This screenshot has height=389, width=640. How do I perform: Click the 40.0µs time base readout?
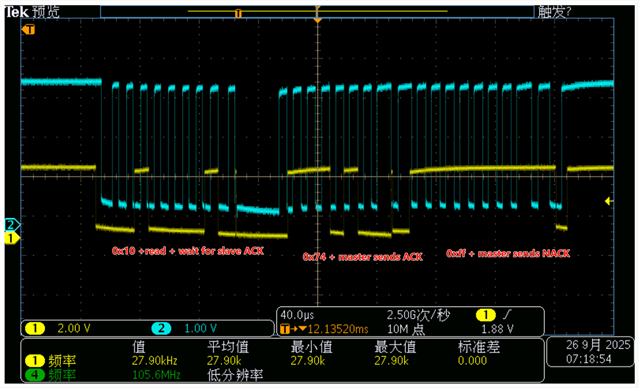(297, 315)
